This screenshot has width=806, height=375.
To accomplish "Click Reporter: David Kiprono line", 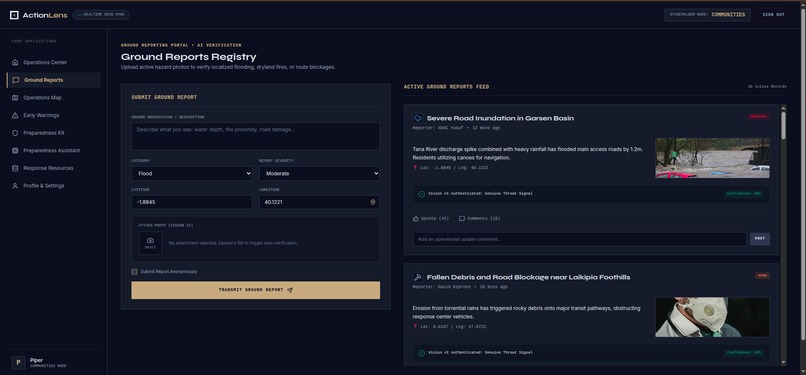I will point(460,287).
